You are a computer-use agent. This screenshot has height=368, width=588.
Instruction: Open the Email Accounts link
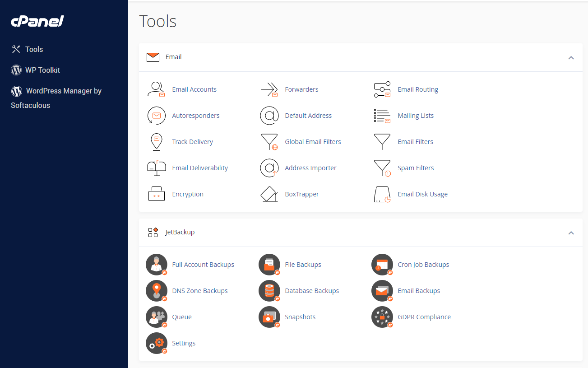pos(194,89)
